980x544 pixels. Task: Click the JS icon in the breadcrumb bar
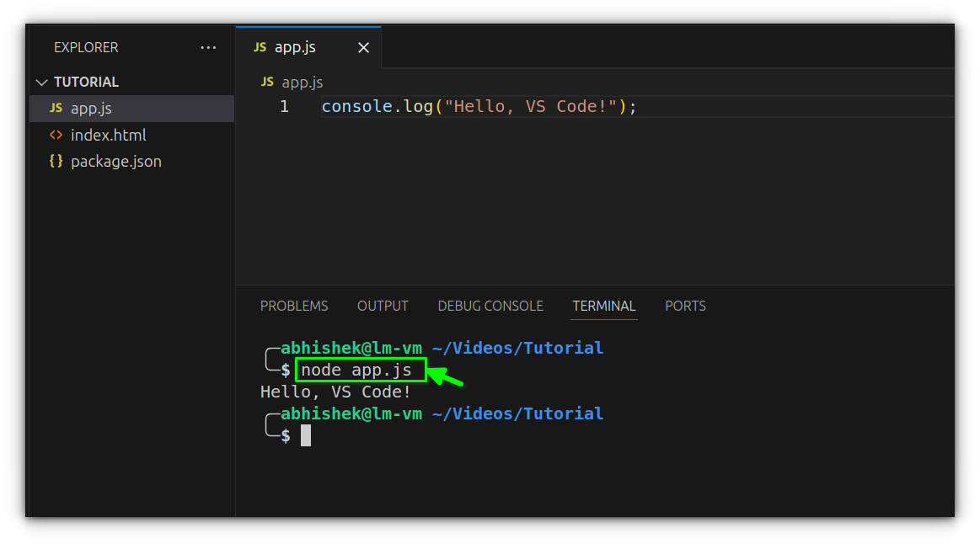tap(266, 82)
